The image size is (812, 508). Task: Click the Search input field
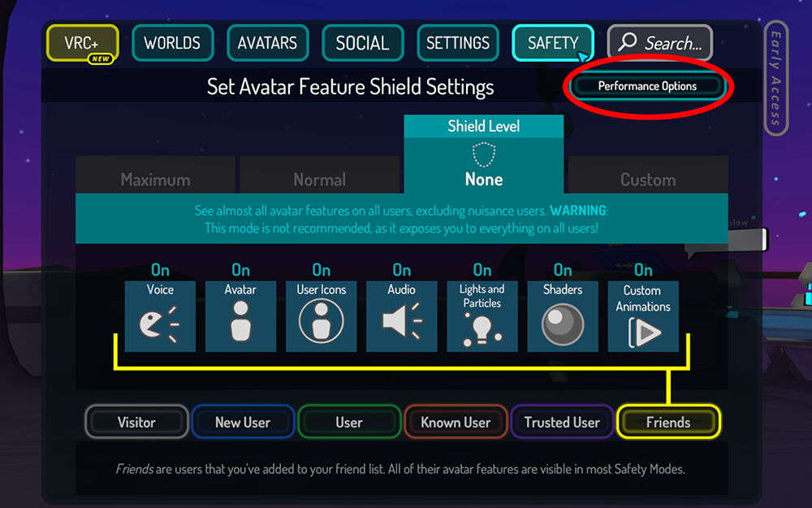point(659,43)
